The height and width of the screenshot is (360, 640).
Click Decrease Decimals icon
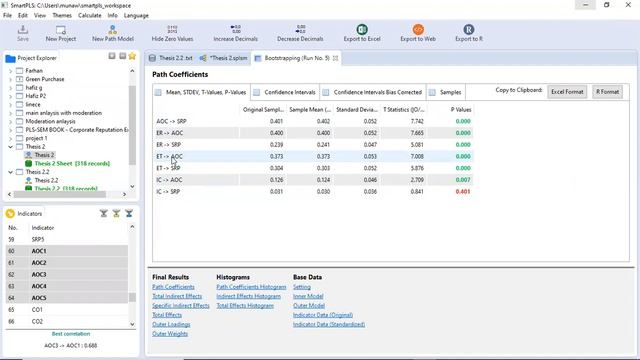(300, 33)
